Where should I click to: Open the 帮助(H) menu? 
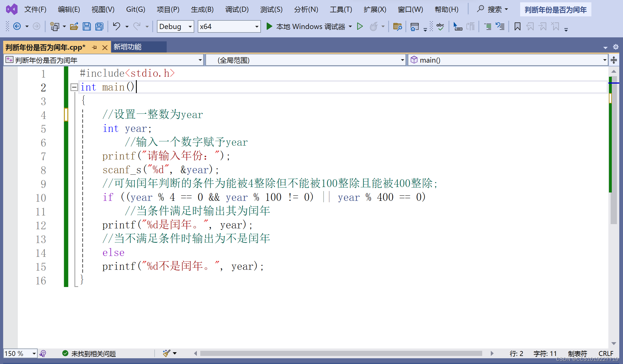click(x=447, y=9)
